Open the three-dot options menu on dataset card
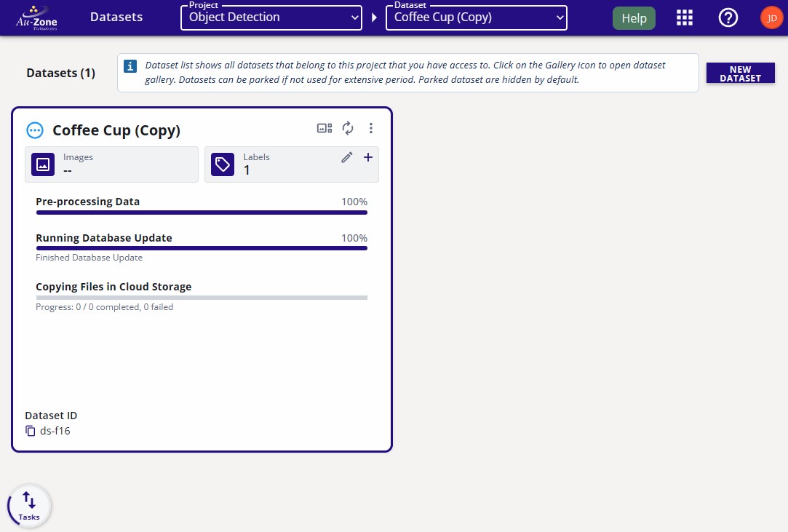 pos(371,128)
